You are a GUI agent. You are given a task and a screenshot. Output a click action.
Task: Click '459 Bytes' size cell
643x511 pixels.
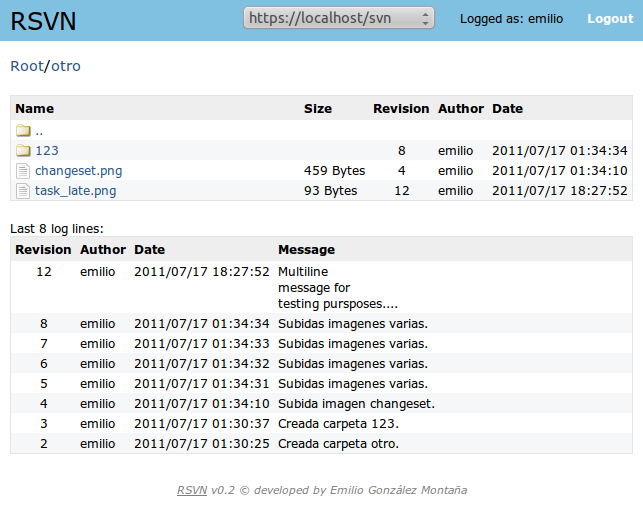point(334,171)
